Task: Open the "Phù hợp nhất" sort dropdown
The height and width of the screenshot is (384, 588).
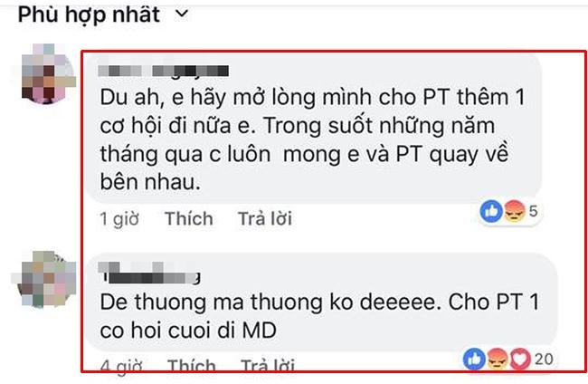Action: tap(103, 15)
